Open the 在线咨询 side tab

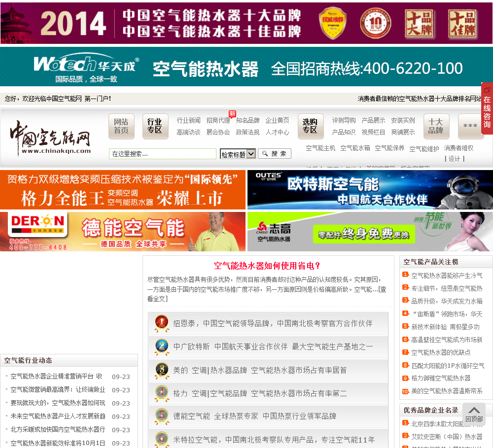point(487,108)
